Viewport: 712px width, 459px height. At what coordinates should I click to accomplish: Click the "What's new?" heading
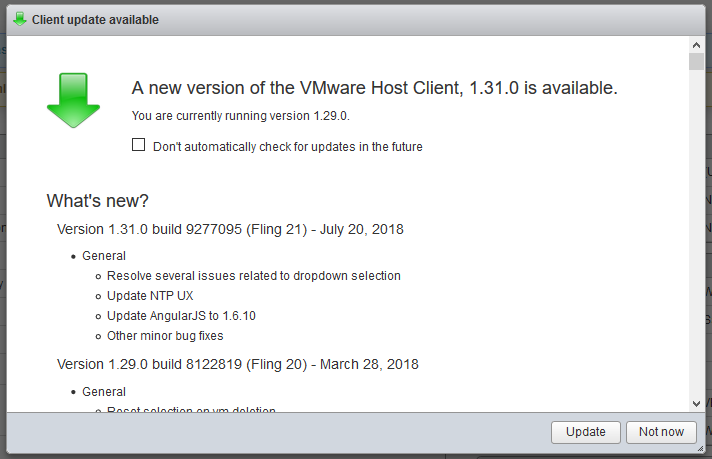(98, 201)
